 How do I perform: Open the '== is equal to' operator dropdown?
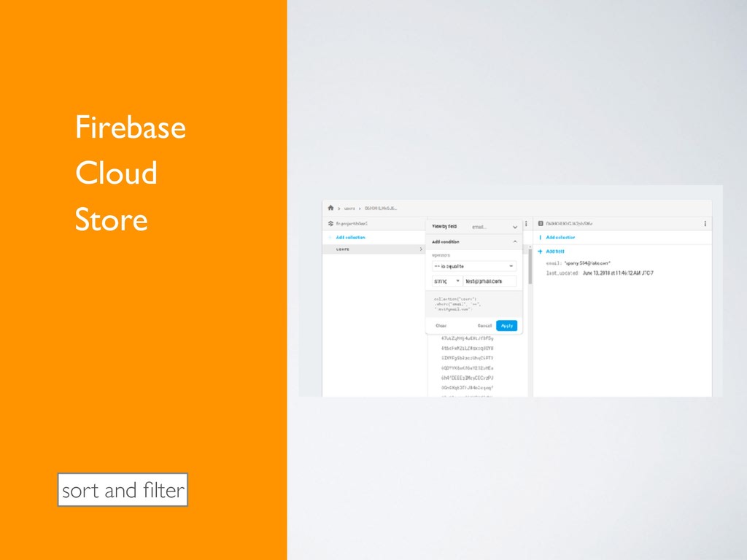coord(473,266)
